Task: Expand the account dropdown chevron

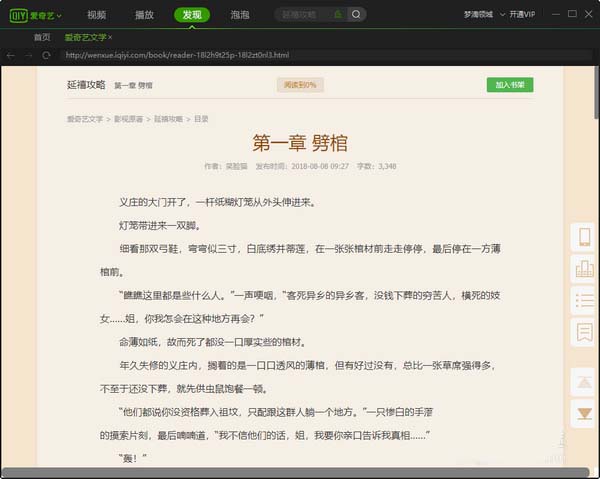Action: click(502, 15)
